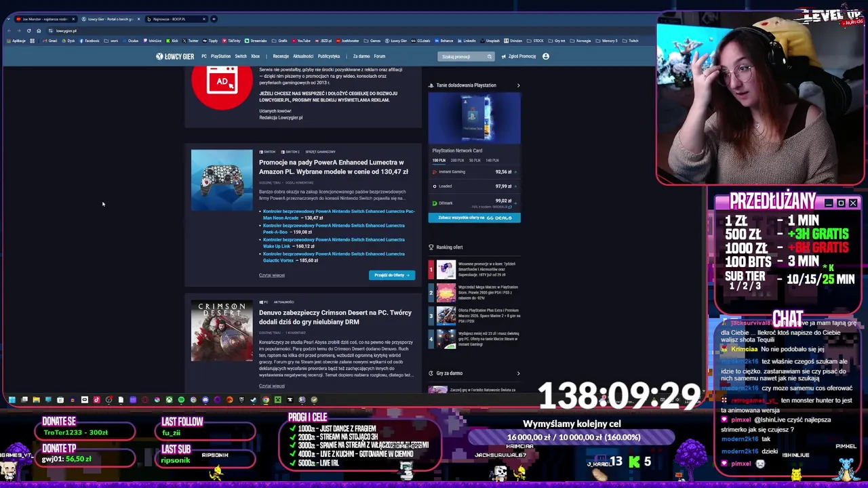
Task: Open the Norwegia bookmark folder
Action: tap(580, 41)
